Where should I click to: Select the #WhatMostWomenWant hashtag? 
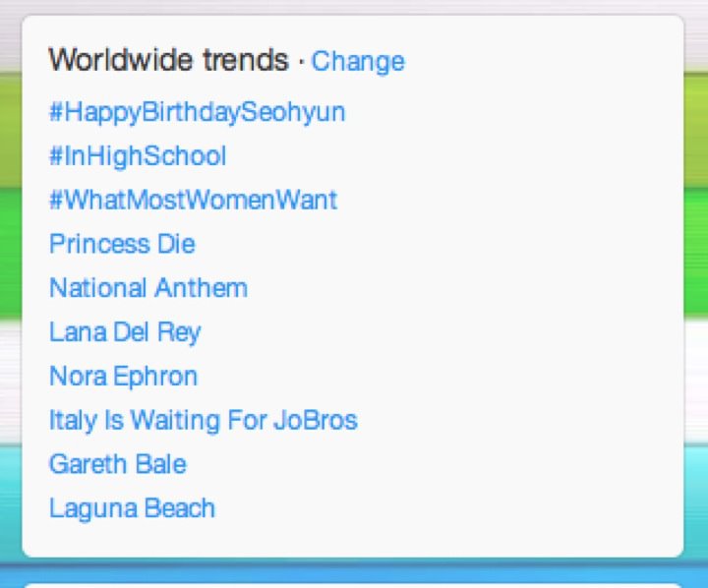point(194,200)
